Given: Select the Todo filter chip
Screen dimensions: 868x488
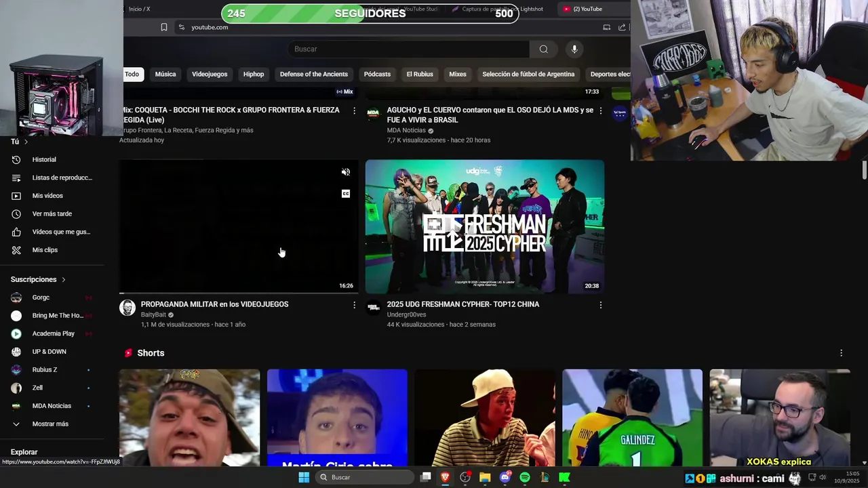Looking at the screenshot, I should (132, 74).
